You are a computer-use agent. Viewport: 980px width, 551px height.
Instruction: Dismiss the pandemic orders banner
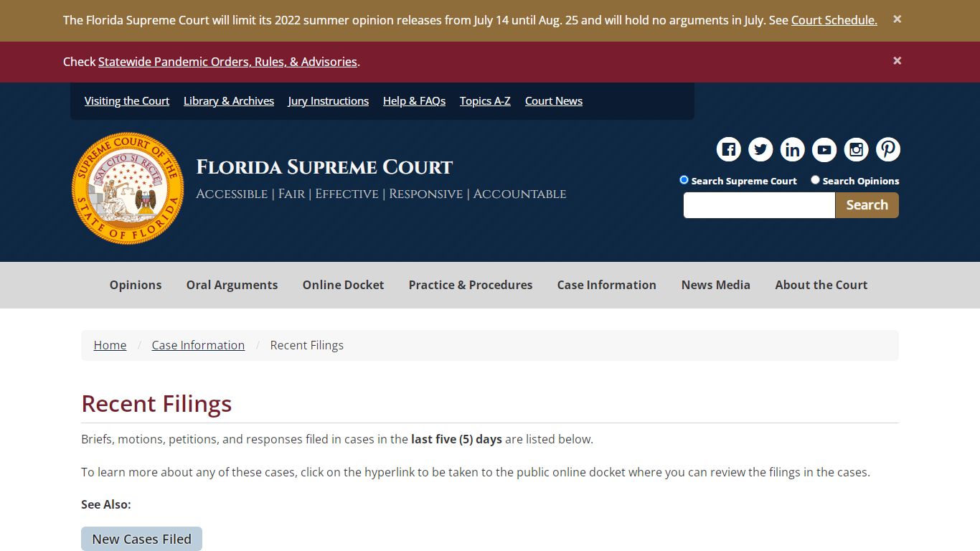click(897, 61)
